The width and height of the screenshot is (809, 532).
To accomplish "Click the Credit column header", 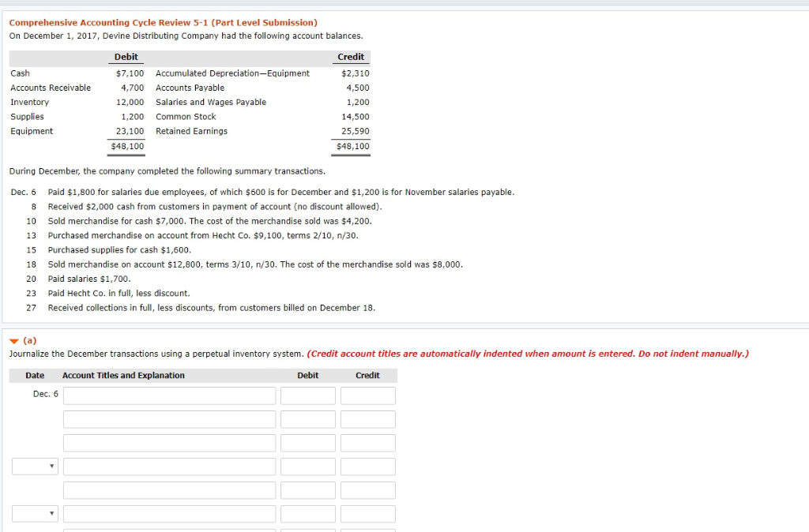I will coord(368,375).
